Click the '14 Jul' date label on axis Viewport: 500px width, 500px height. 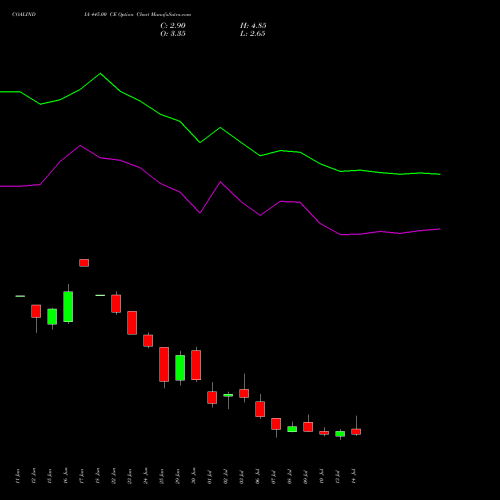[x=354, y=476]
